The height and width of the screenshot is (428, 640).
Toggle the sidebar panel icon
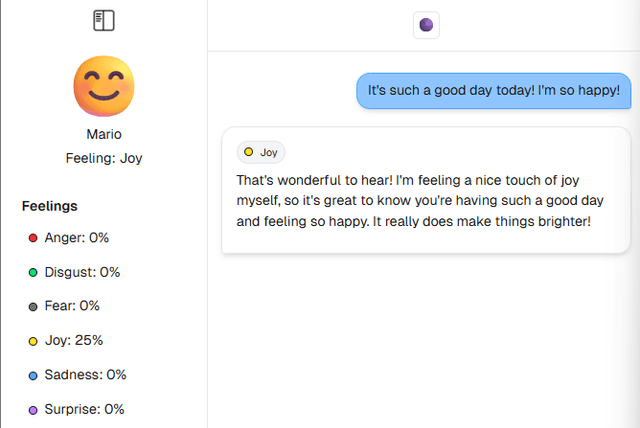tap(104, 20)
